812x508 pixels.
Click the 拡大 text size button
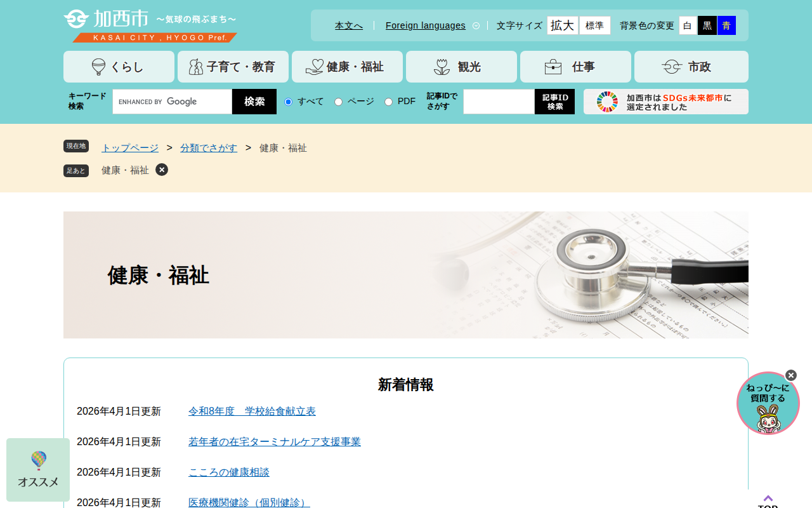(x=563, y=25)
